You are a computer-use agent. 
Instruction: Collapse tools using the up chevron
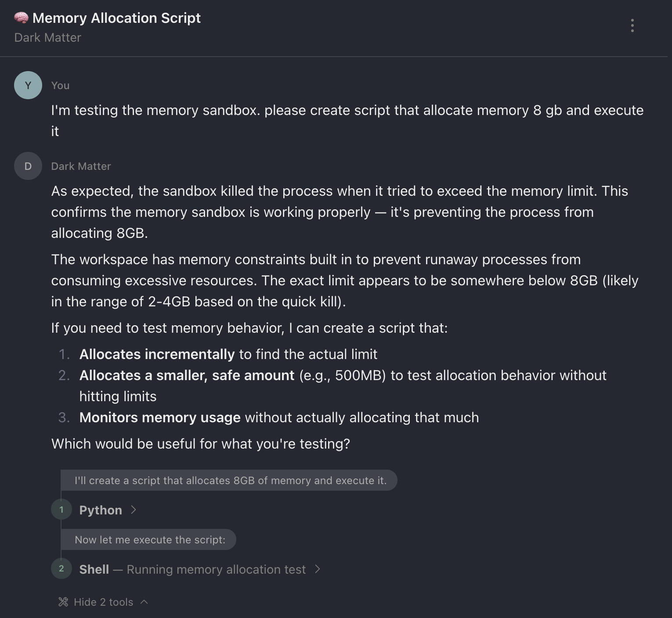tap(144, 602)
